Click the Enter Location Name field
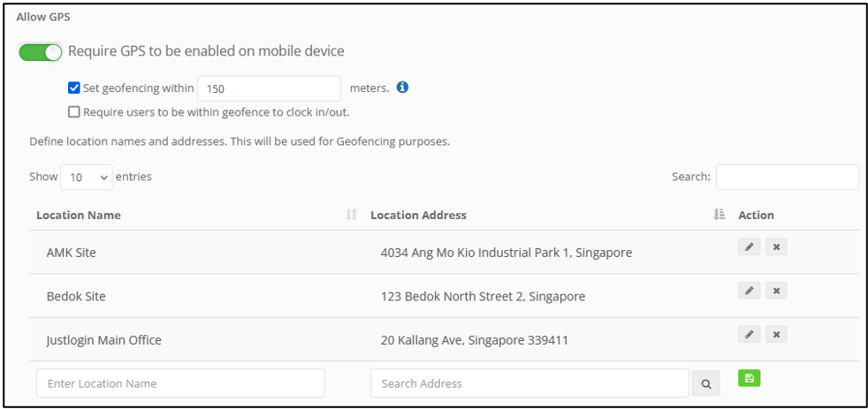 coord(180,383)
